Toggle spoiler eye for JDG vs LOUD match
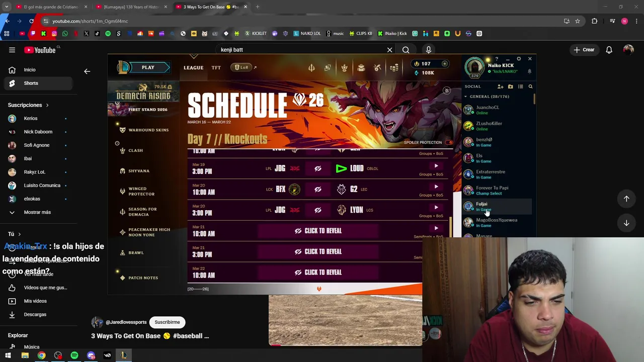Screen dimensions: 644x362 (x=317, y=169)
